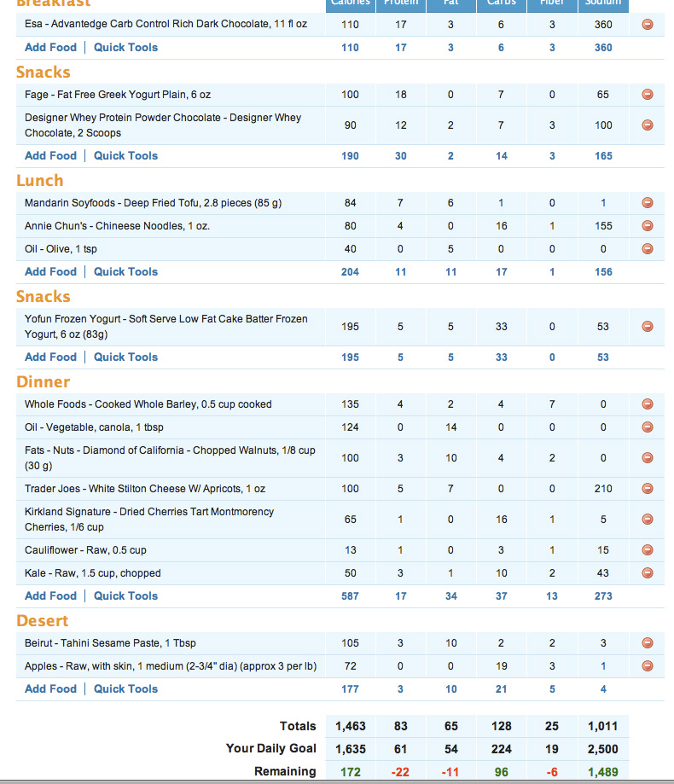This screenshot has width=674, height=784.
Task: Click Add Food under Breakfast
Action: 50,47
